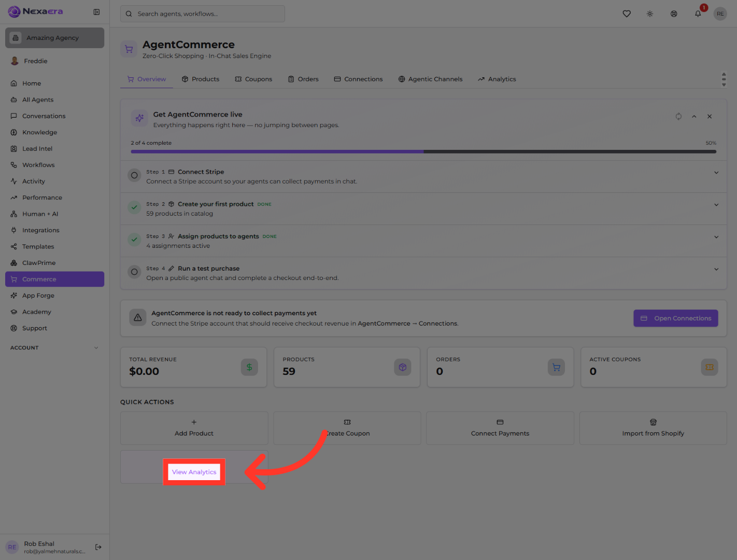The image size is (737, 560).
Task: Open the Orders tab
Action: (303, 79)
